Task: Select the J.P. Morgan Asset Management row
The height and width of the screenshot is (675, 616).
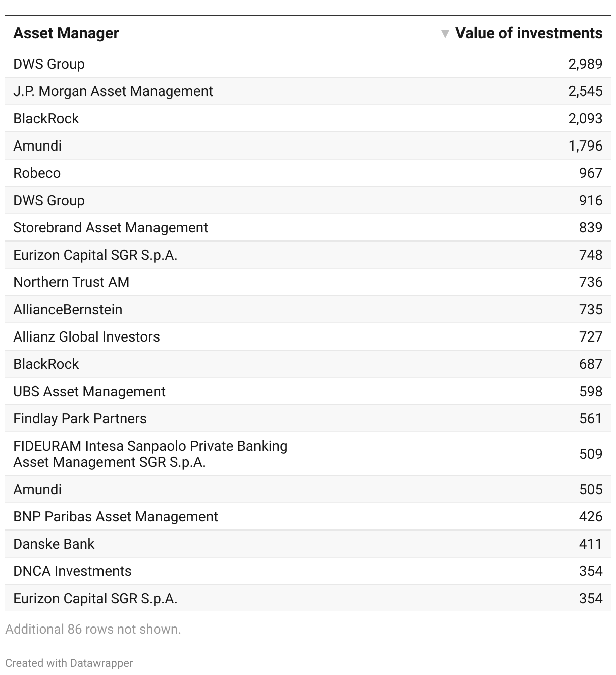Action: (308, 91)
